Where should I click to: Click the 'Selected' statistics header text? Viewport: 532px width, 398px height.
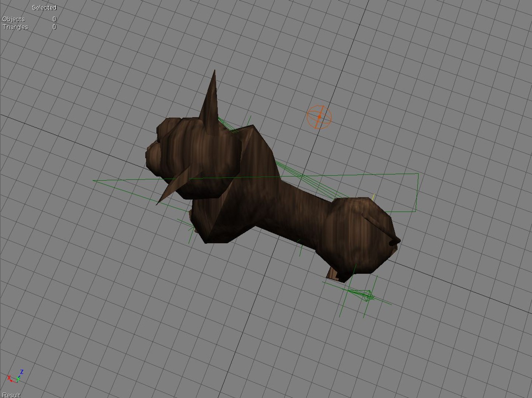tap(44, 7)
